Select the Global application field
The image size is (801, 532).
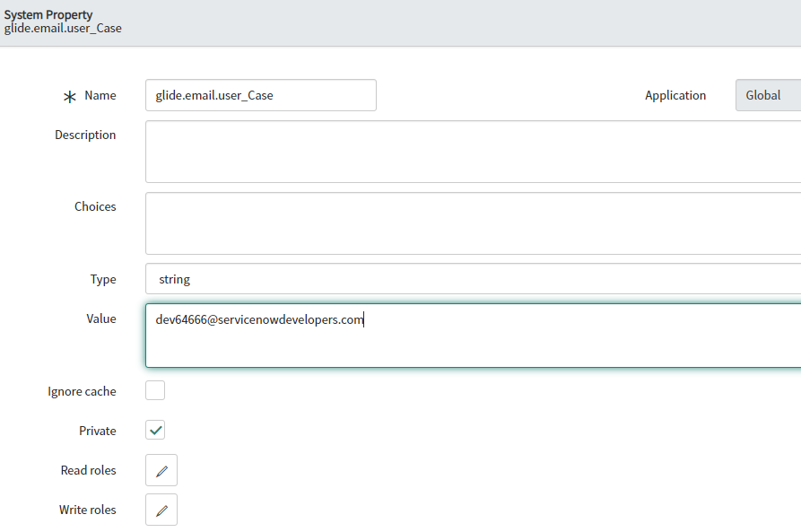coord(769,94)
